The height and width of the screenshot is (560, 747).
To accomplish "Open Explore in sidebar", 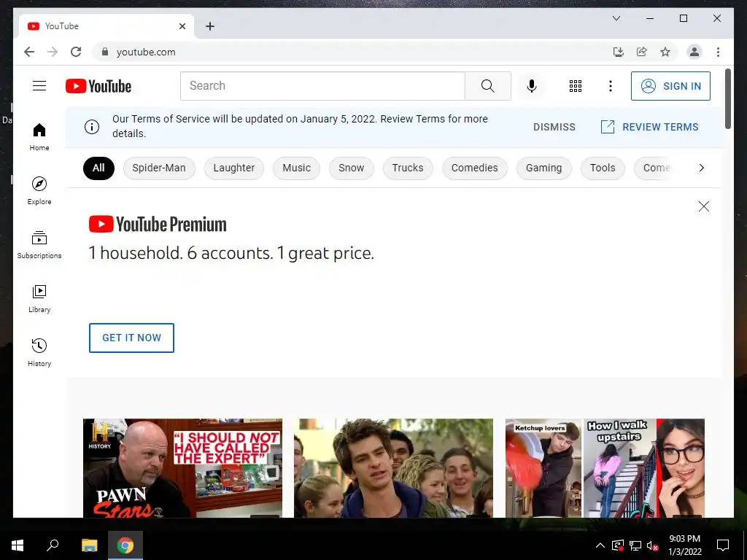I will coord(39,190).
